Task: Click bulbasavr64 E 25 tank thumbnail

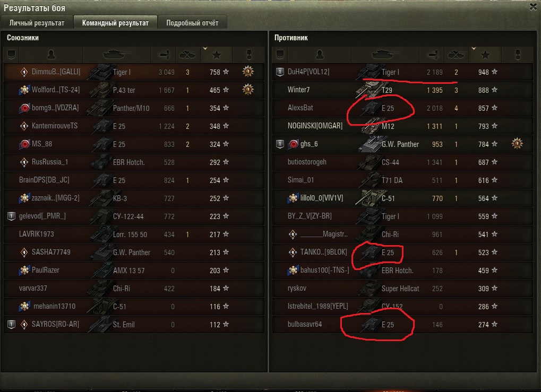Action: click(x=369, y=324)
